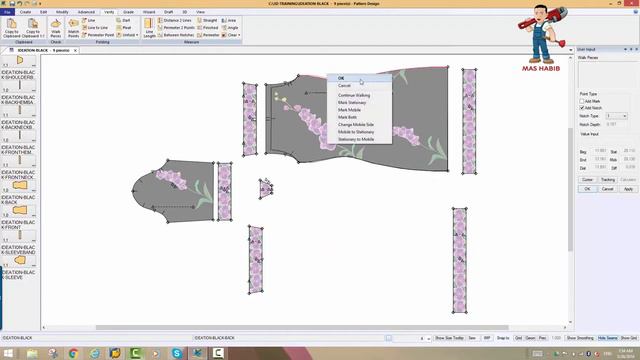The height and width of the screenshot is (360, 640).
Task: Switch to the Modify ribbon tab
Action: click(x=62, y=12)
